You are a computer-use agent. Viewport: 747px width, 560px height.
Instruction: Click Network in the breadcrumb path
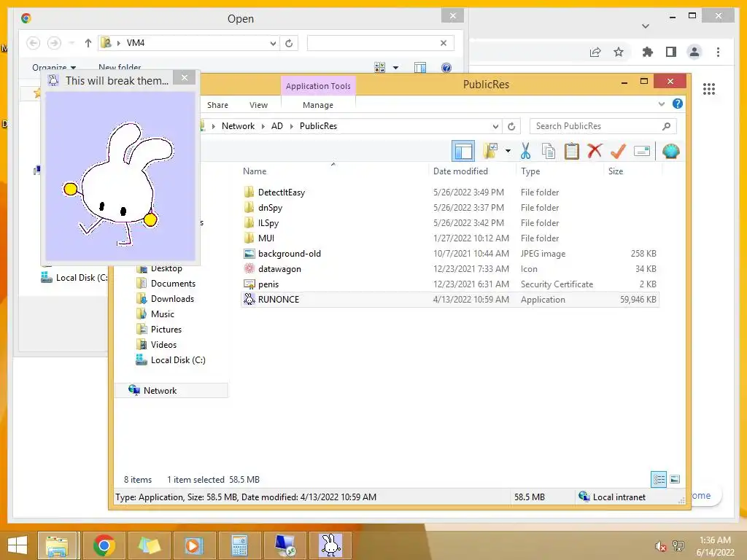coord(238,126)
